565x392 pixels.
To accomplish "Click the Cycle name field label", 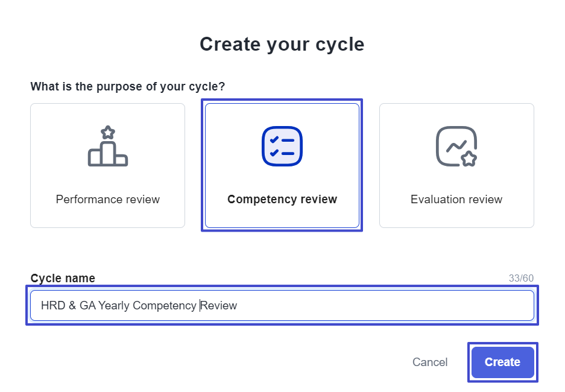I will click(x=63, y=278).
